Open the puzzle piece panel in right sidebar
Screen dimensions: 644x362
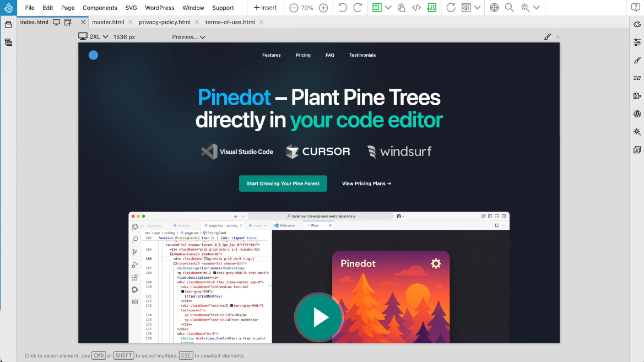[x=637, y=96]
